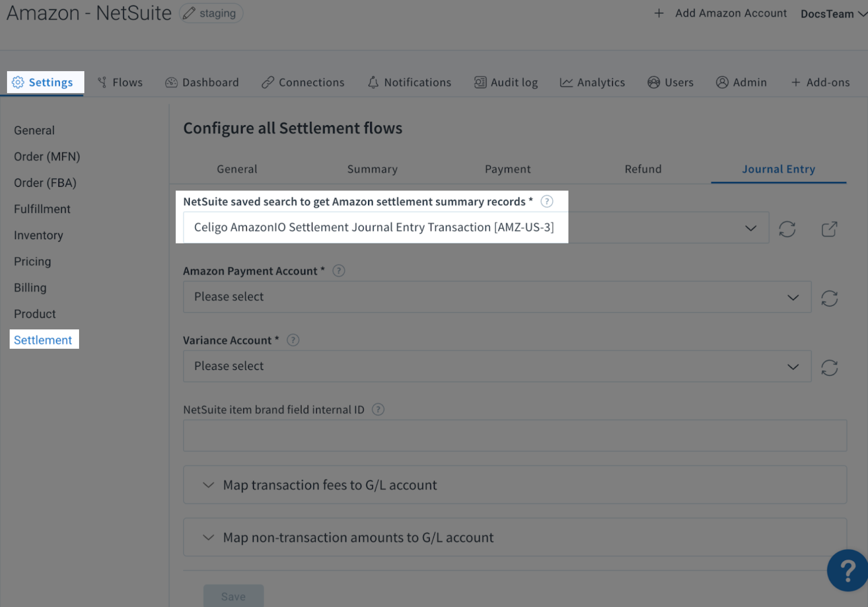Open the Analytics tab
This screenshot has height=607, width=868.
(x=593, y=82)
